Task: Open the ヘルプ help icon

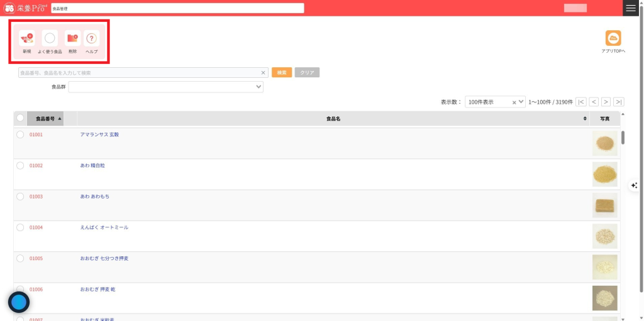Action: pos(92,39)
